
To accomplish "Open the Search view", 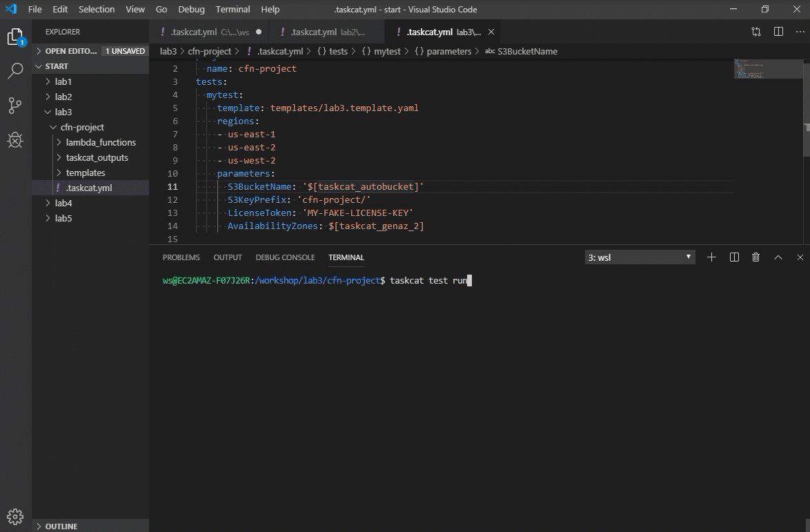I will [x=15, y=71].
